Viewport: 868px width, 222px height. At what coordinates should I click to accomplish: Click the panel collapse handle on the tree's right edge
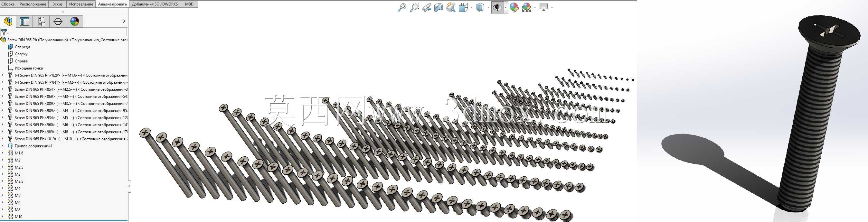[129, 186]
